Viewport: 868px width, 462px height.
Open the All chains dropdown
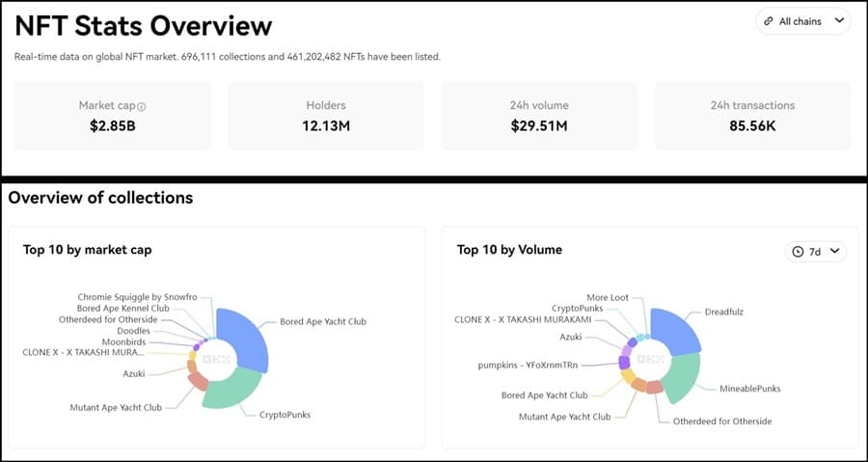pos(802,21)
